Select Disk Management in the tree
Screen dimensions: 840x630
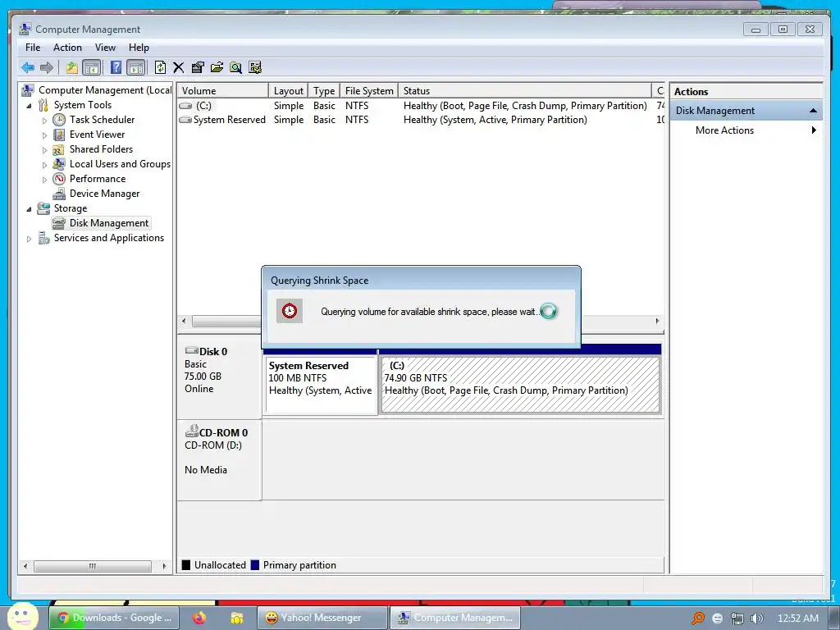coord(109,223)
